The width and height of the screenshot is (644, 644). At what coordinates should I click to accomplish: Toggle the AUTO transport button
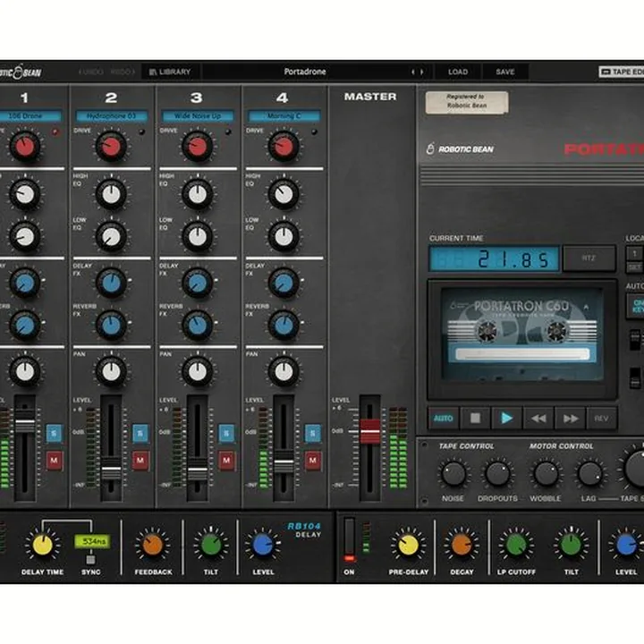[444, 418]
